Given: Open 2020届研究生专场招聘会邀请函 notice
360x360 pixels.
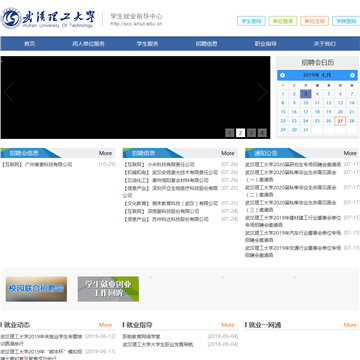Looking at the screenshot, I should click(x=293, y=164).
